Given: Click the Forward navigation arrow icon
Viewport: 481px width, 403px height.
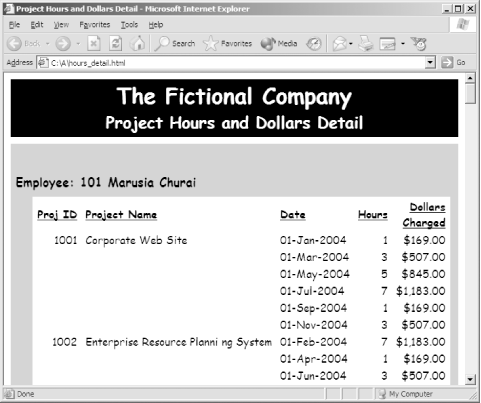Looking at the screenshot, I should click(63, 44).
